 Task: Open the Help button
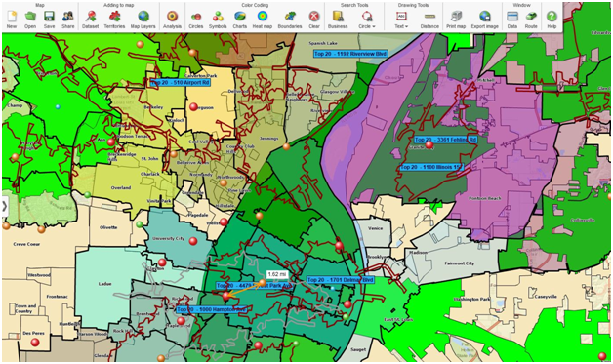click(x=552, y=20)
